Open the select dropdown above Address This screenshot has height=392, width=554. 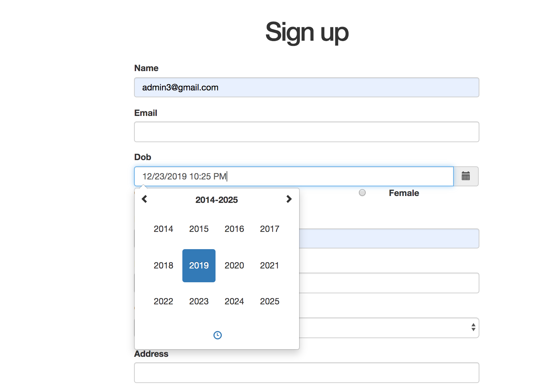[x=389, y=327]
